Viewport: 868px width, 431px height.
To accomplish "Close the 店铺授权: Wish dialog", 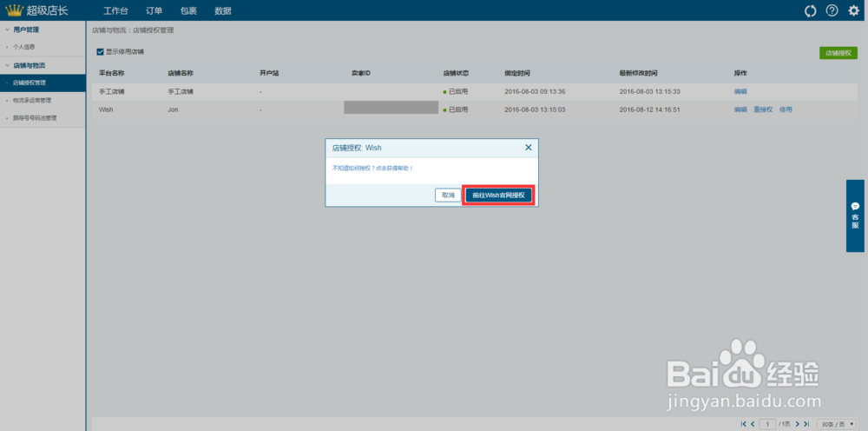I will tap(528, 148).
